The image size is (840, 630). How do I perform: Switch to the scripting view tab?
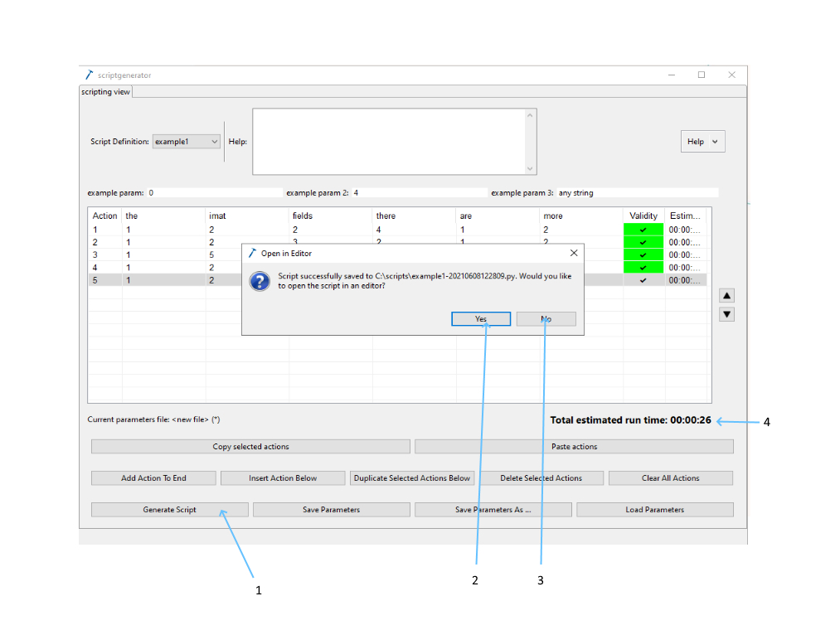tap(105, 92)
